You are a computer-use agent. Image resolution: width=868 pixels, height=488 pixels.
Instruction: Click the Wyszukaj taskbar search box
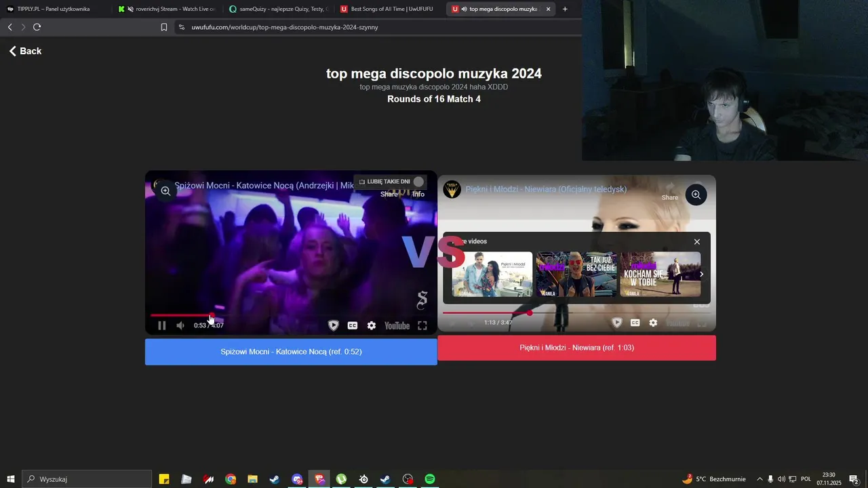pos(87,479)
